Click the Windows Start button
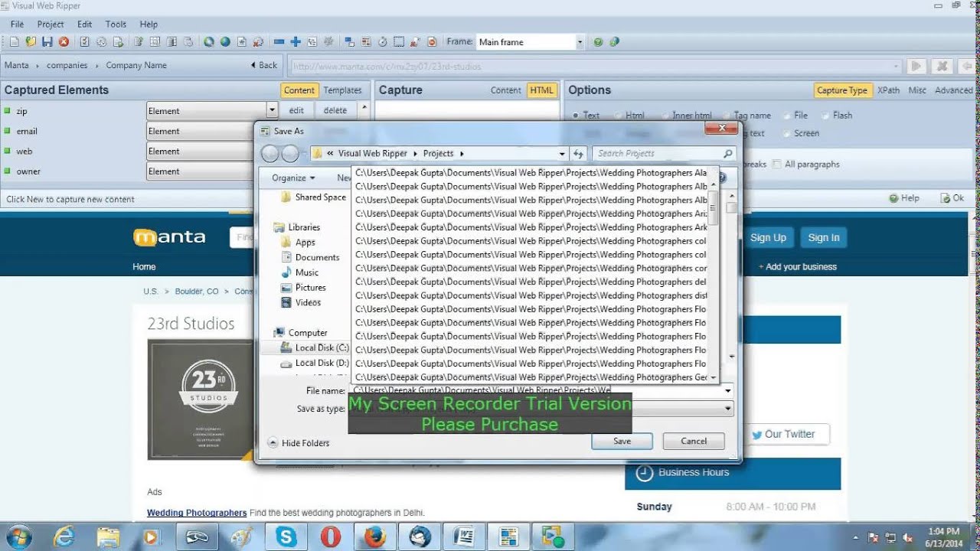980x551 pixels. tap(18, 536)
